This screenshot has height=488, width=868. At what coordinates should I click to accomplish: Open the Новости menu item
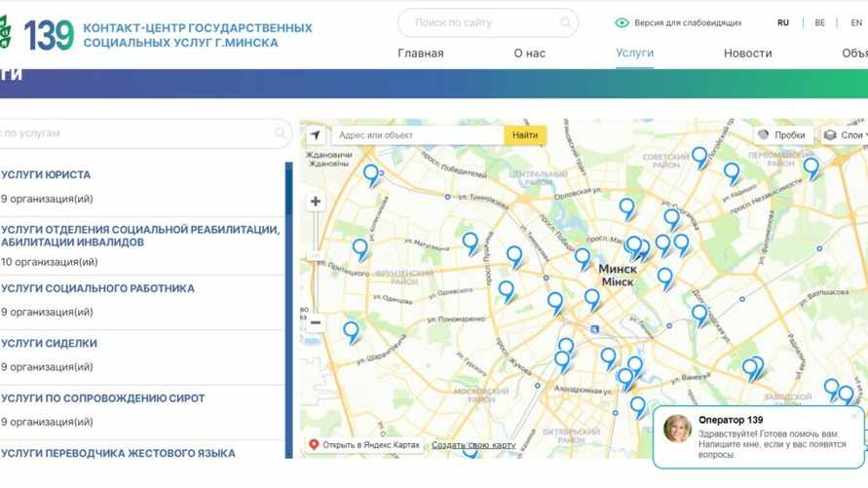pos(748,54)
